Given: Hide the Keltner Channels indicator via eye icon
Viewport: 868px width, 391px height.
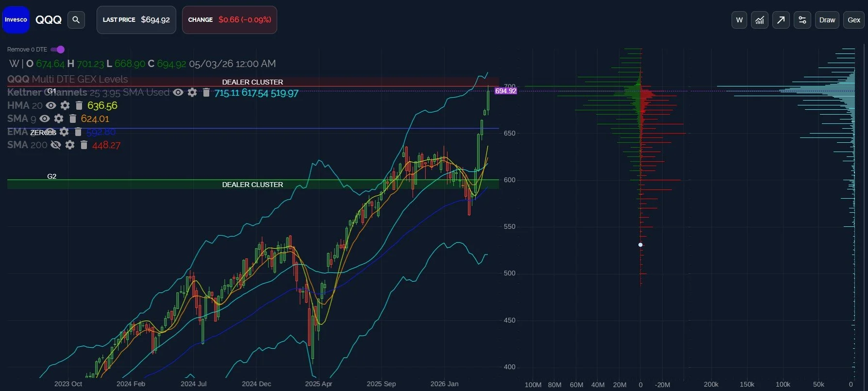Looking at the screenshot, I should (178, 92).
